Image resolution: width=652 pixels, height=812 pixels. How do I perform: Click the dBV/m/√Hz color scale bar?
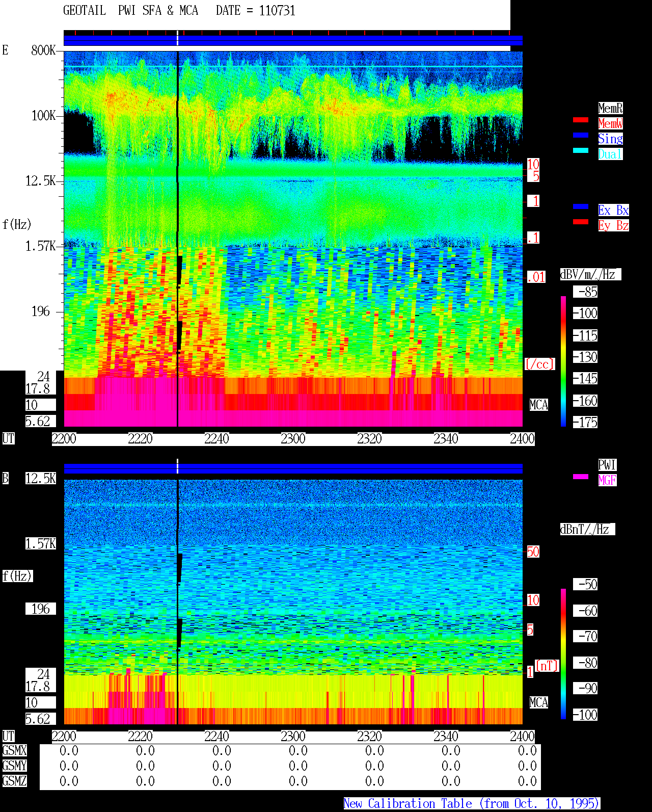563,361
